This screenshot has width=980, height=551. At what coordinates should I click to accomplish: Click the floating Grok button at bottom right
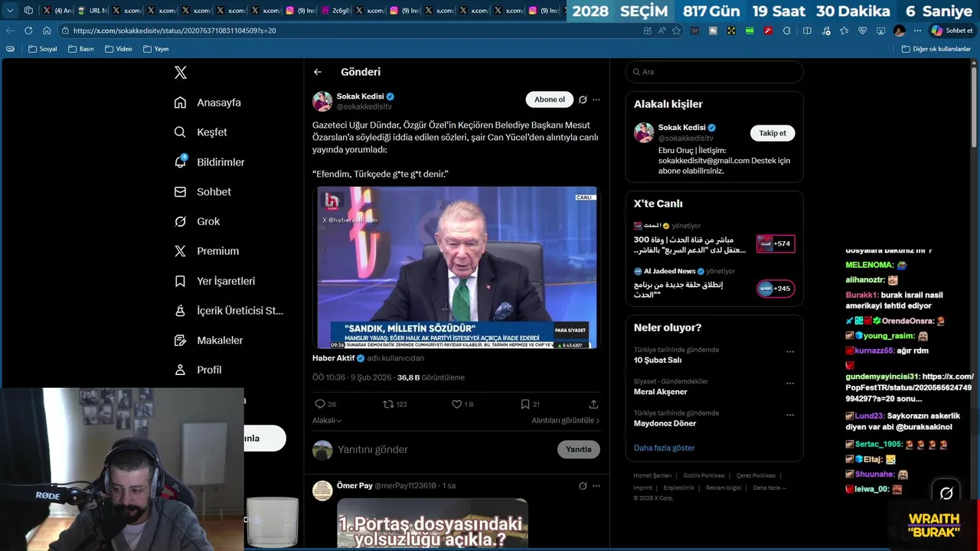pos(946,494)
